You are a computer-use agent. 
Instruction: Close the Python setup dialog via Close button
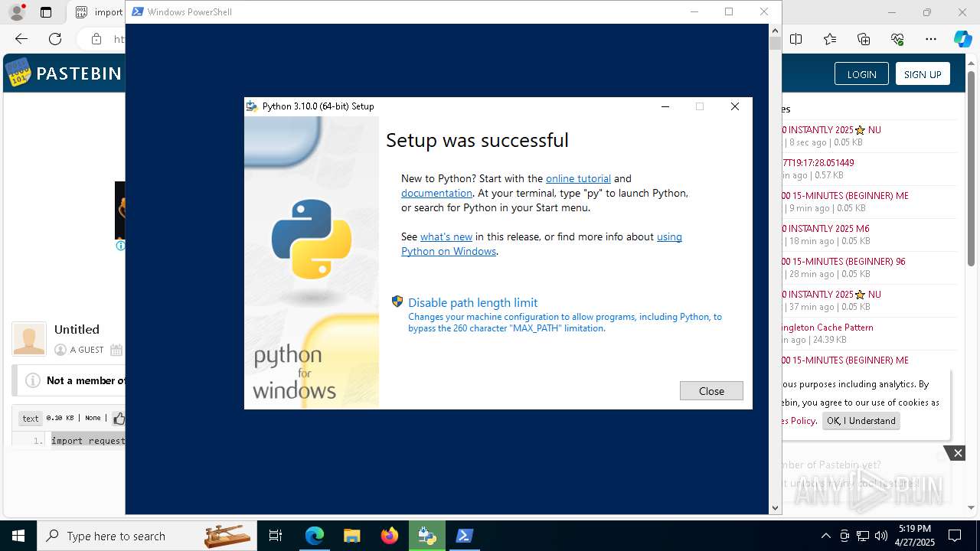pyautogui.click(x=711, y=391)
